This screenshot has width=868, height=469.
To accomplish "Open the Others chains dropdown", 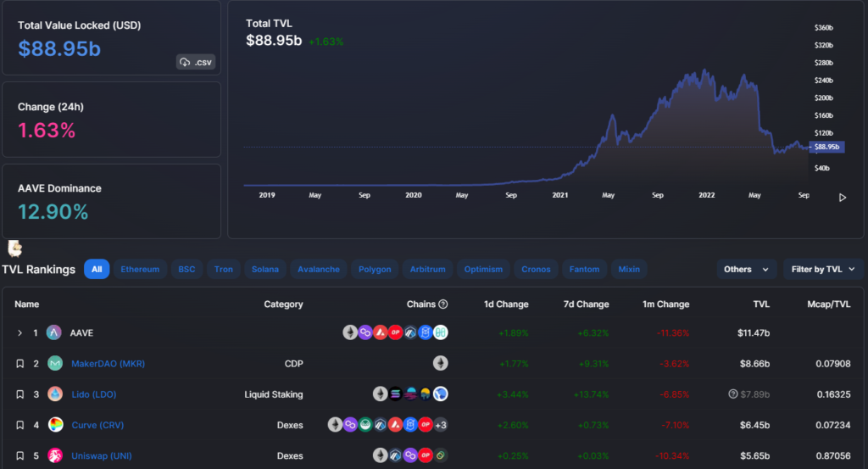I will 746,270.
